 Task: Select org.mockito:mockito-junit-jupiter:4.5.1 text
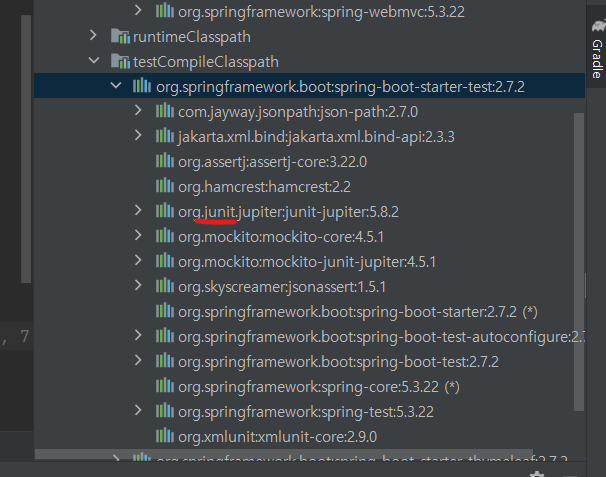[307, 262]
